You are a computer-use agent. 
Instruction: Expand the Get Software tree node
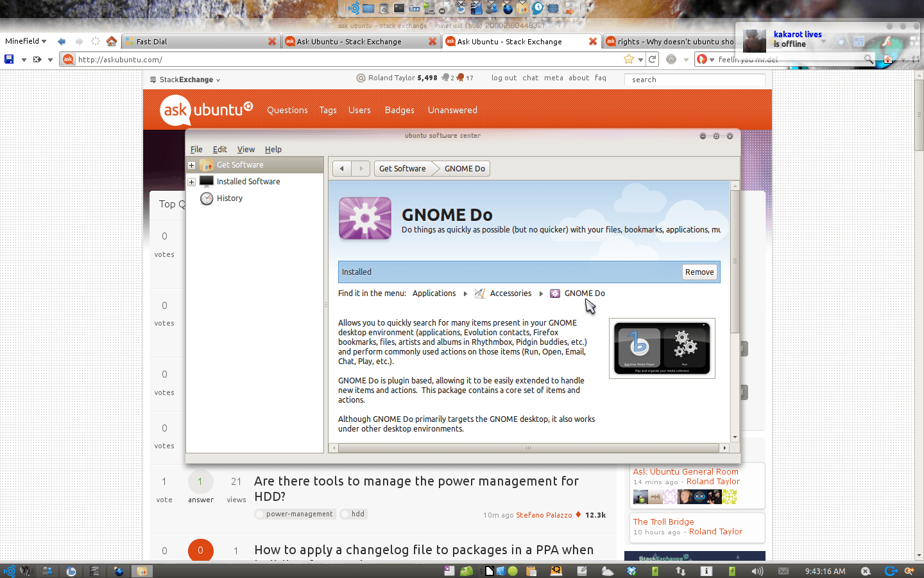coord(191,165)
